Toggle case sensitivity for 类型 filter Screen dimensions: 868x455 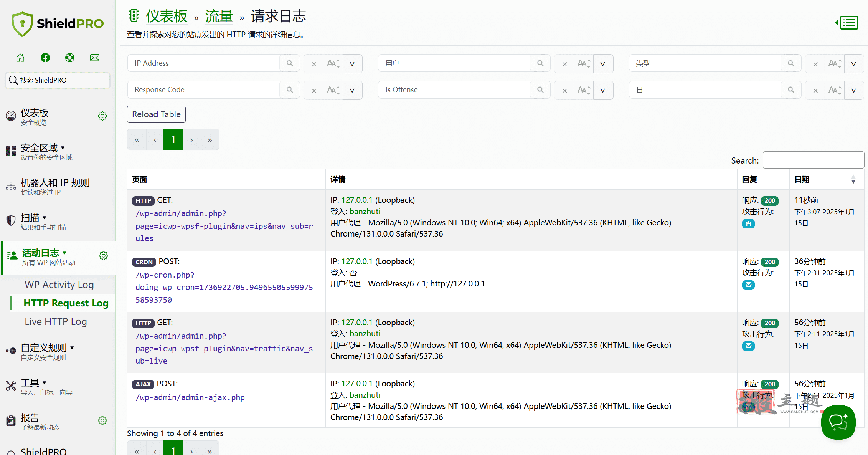[835, 64]
